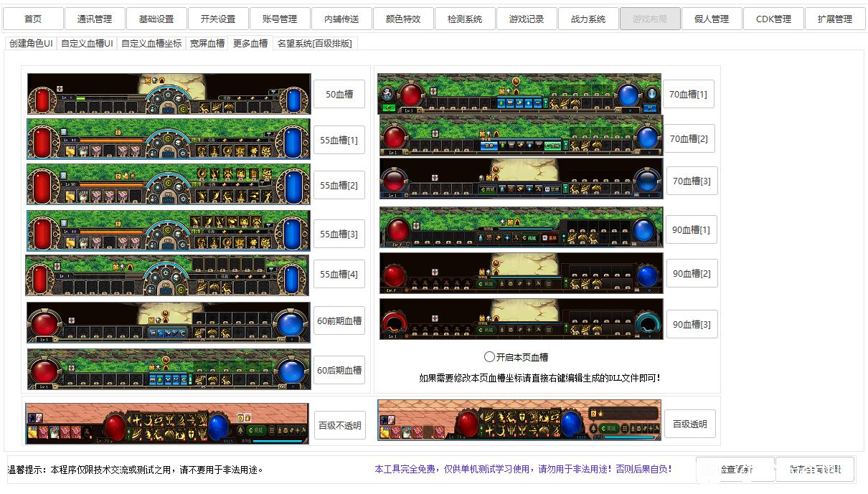
Task: Open the 首页 tab
Action: point(33,19)
